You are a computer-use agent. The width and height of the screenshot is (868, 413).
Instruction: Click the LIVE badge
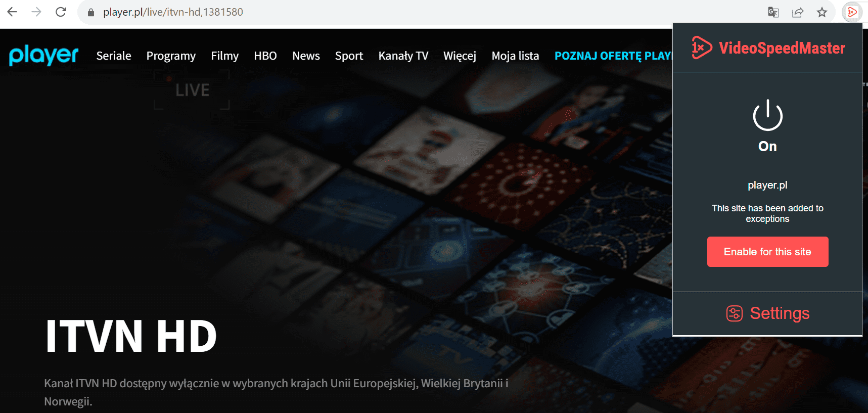click(192, 90)
